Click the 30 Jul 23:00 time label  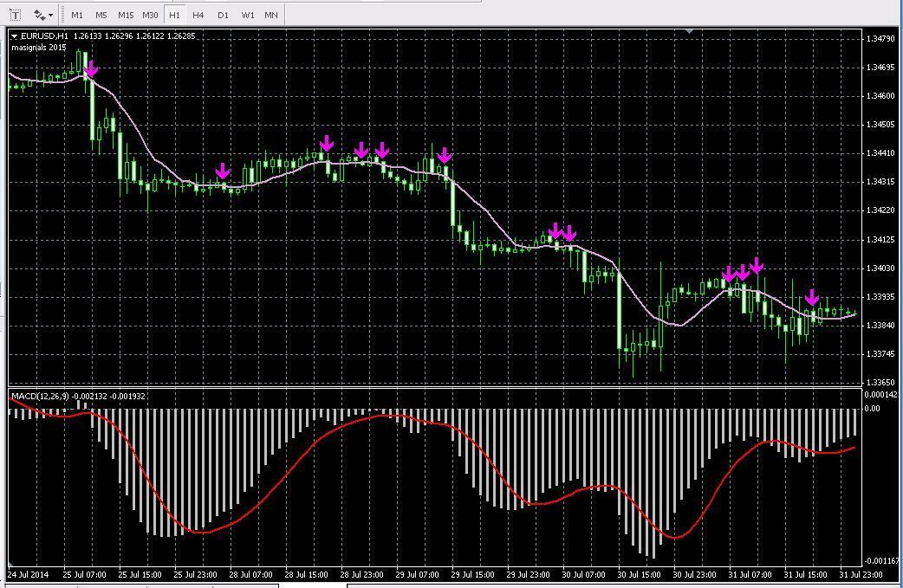[694, 574]
